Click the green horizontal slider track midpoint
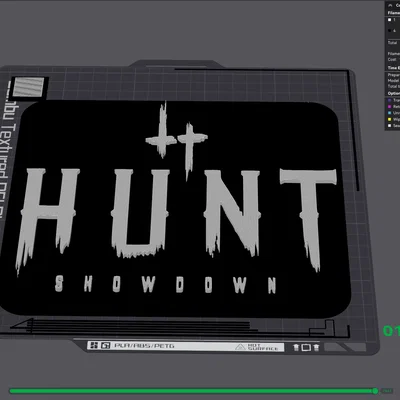Viewport: 400px width, 400px height. (x=193, y=391)
